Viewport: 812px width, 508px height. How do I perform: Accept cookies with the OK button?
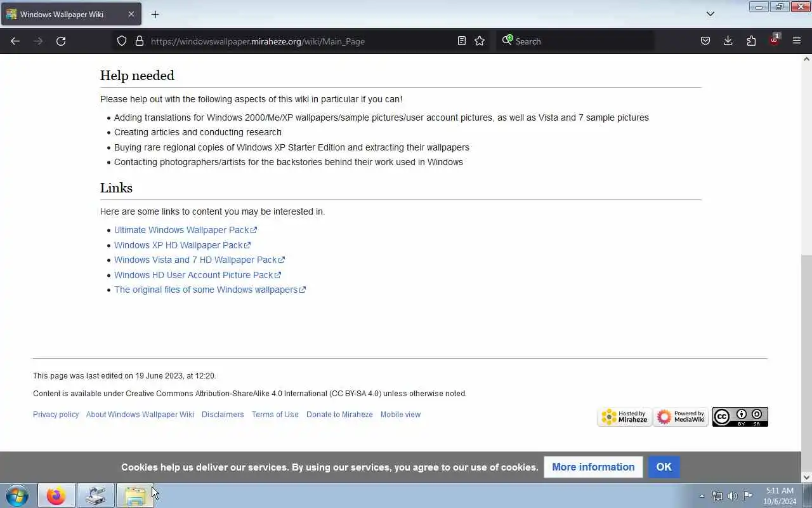point(664,467)
